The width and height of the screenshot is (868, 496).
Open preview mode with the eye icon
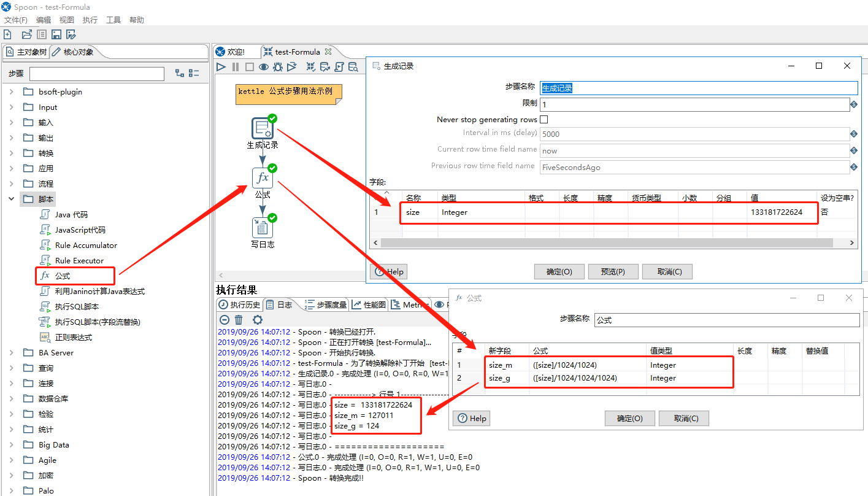(264, 68)
